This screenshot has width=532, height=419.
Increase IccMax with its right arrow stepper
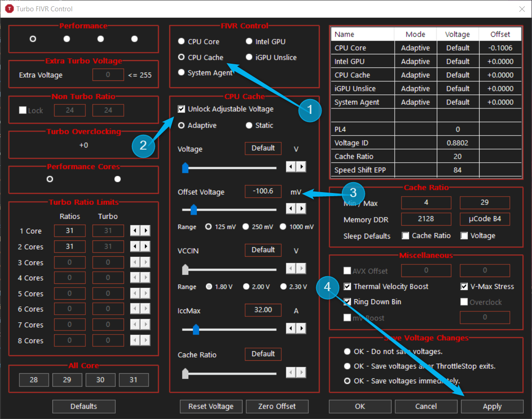300,329
